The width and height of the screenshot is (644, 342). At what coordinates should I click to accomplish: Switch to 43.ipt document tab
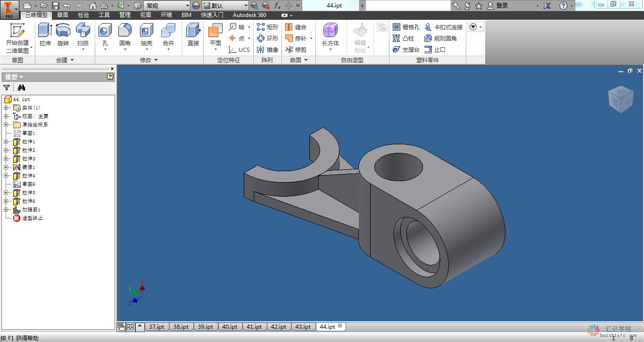click(x=303, y=326)
